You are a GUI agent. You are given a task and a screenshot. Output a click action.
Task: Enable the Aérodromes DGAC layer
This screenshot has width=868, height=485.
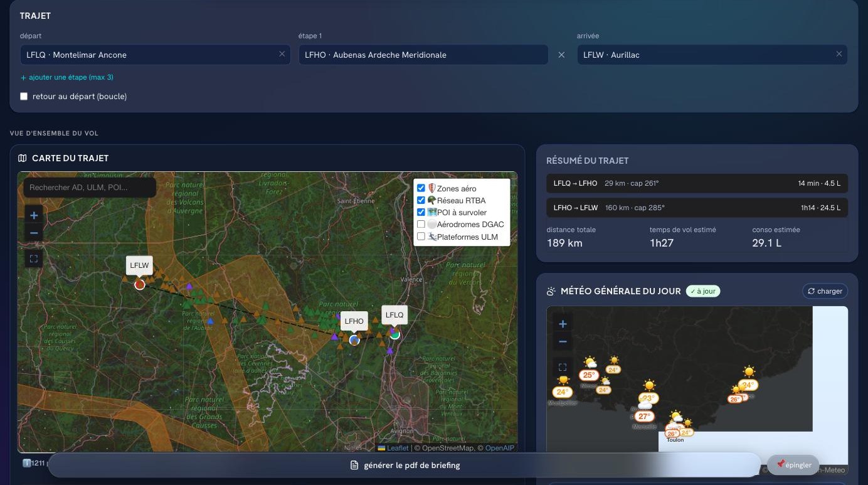click(421, 224)
